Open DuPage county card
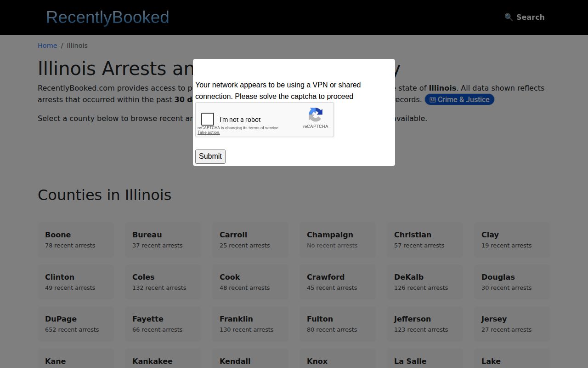 76,324
